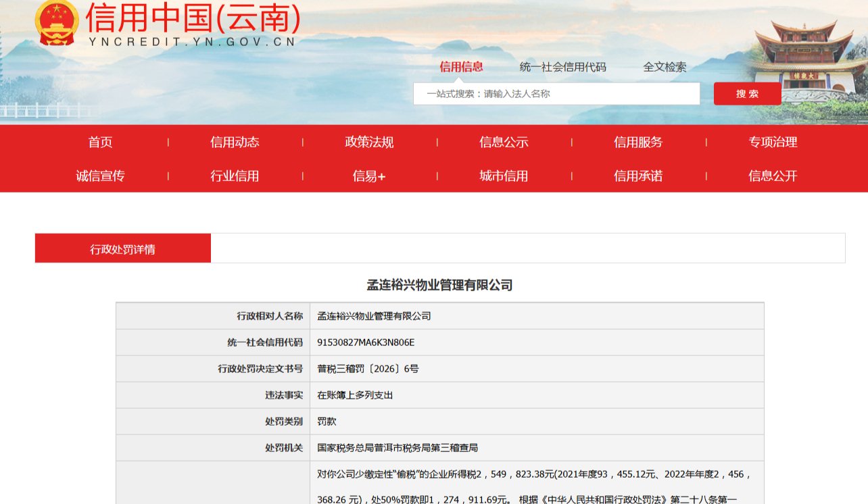Select the 信用信息 search tab
The image size is (868, 504).
tap(461, 66)
